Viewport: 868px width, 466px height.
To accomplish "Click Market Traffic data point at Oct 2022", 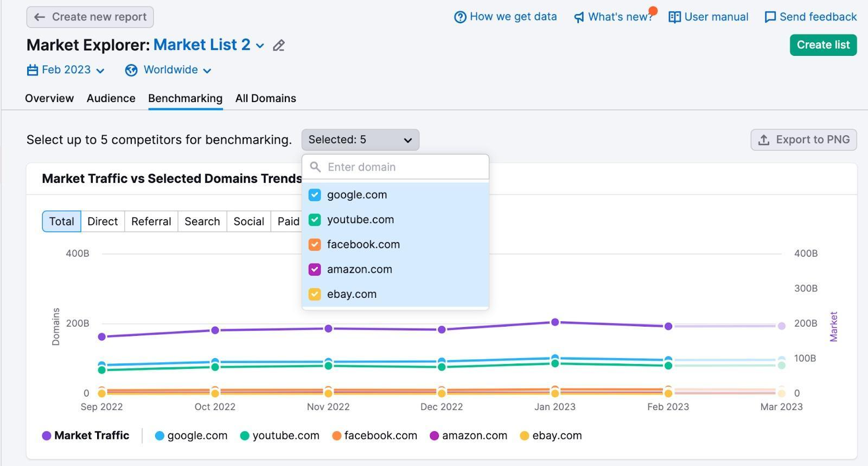I will click(215, 330).
